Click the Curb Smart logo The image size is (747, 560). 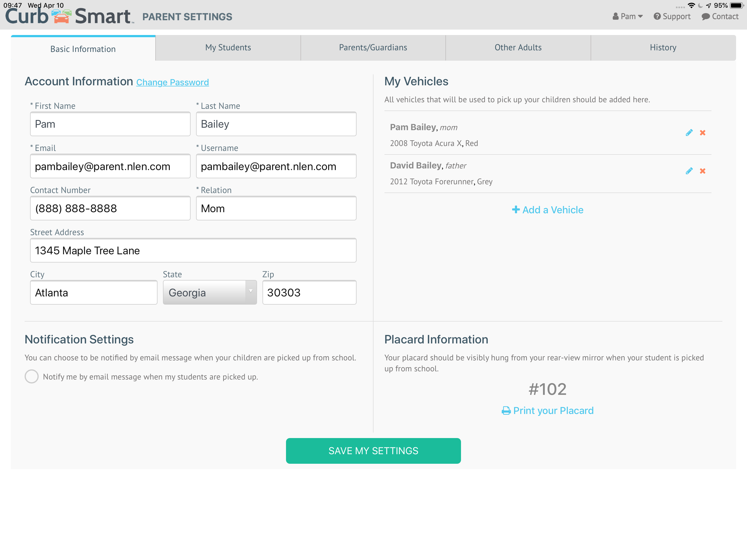[69, 16]
